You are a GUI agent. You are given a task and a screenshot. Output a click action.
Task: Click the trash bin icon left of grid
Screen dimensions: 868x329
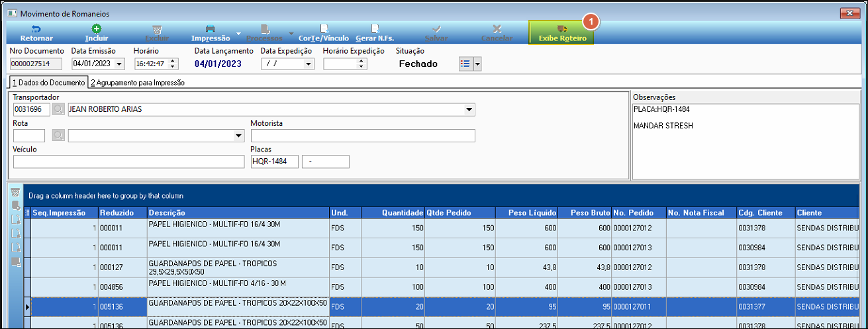(15, 193)
